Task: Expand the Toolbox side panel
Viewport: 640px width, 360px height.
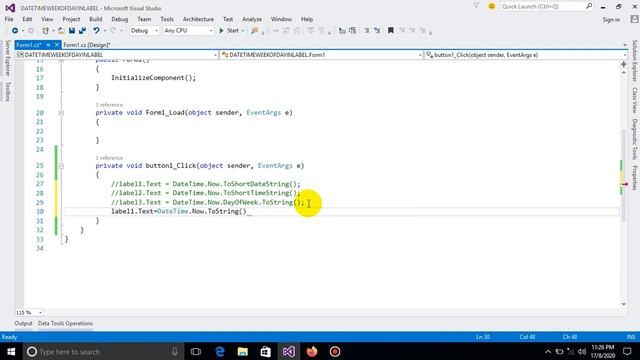Action: coord(7,91)
